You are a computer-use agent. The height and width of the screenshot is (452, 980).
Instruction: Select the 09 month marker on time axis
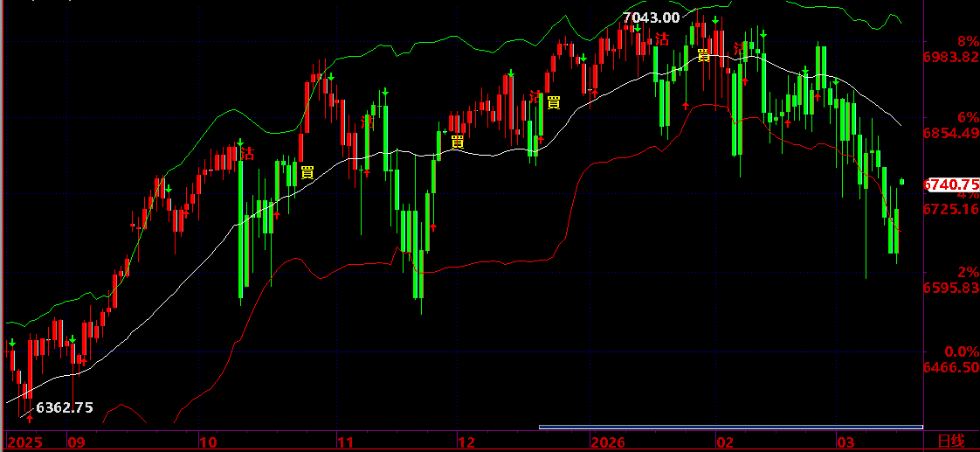[76, 442]
